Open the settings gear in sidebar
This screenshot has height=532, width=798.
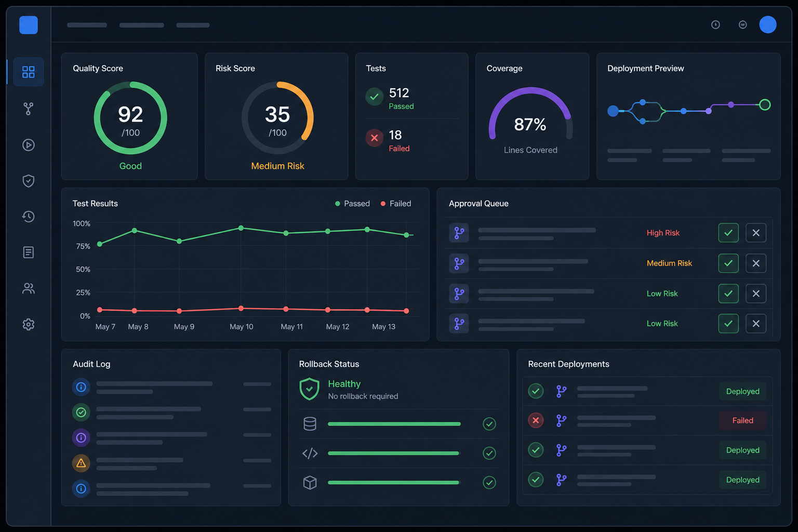(29, 324)
